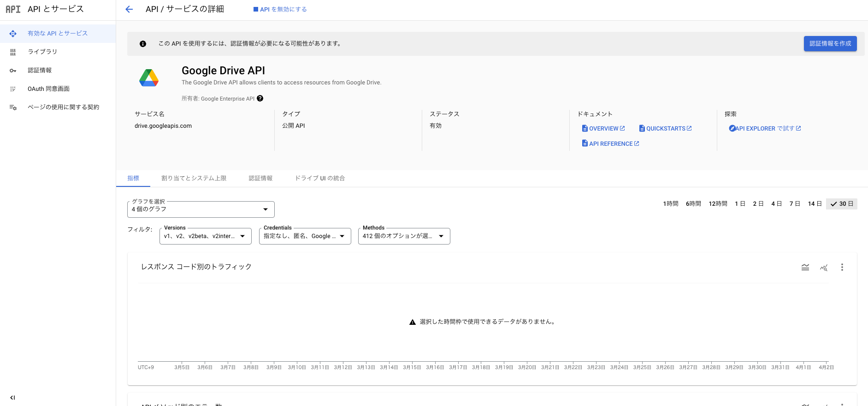The image size is (868, 406).
Task: Click API を無効にする button
Action: 280,9
